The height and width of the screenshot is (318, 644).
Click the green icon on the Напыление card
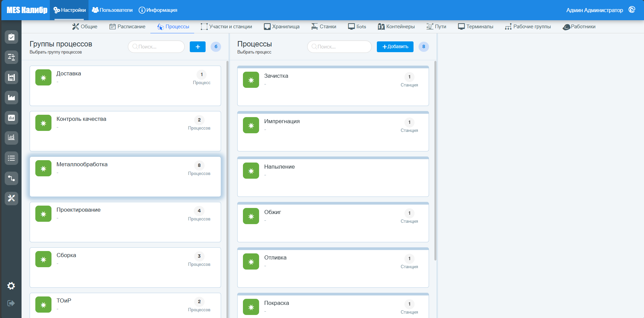[x=251, y=171]
